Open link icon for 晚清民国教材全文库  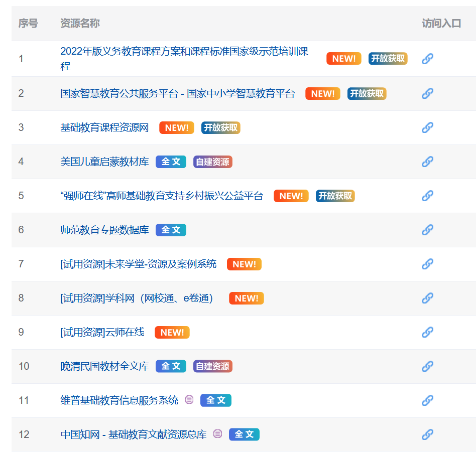tap(427, 366)
